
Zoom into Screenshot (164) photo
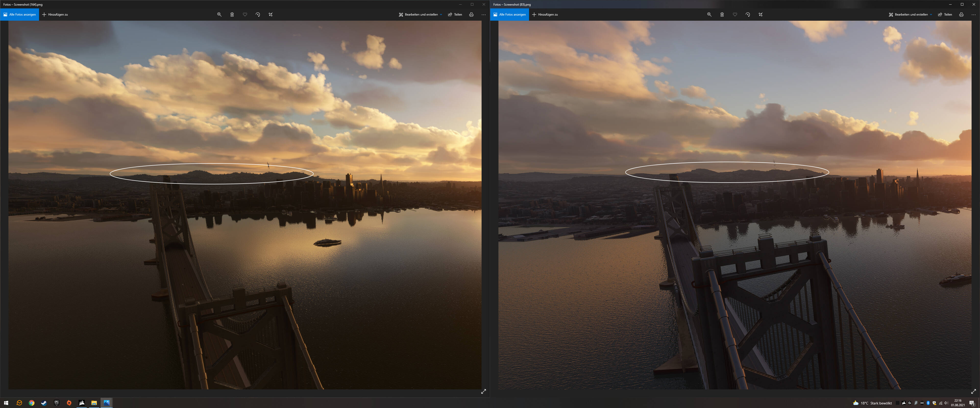(219, 15)
